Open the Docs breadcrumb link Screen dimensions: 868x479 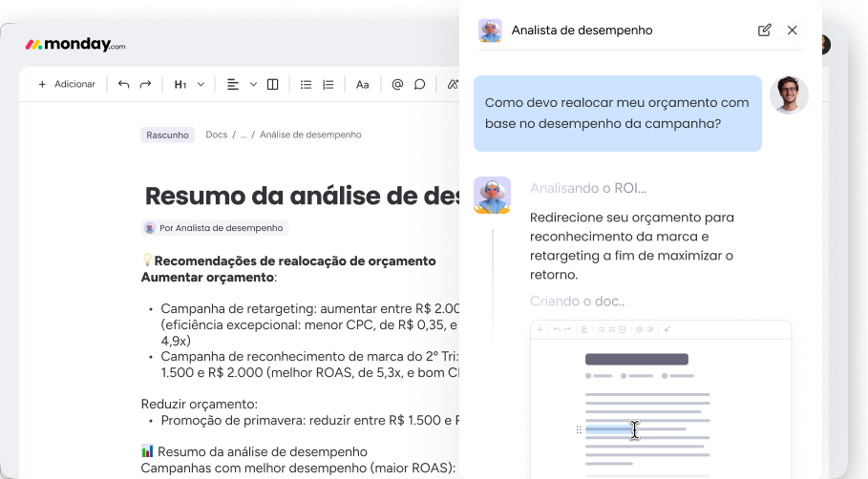pyautogui.click(x=217, y=135)
